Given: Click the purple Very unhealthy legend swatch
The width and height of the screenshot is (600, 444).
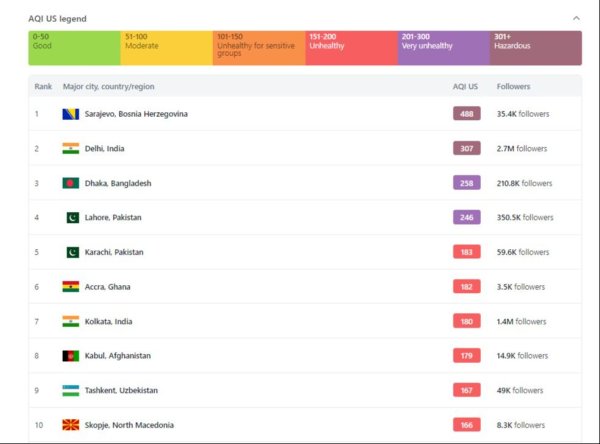Looking at the screenshot, I should click(443, 47).
